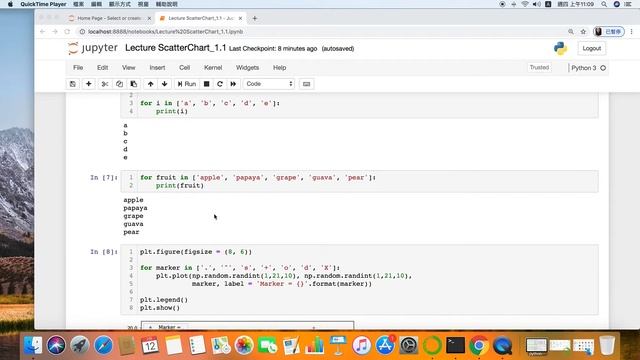Open Finder from the Dock
Image resolution: width=640 pixels, height=360 pixels.
[x=33, y=345]
